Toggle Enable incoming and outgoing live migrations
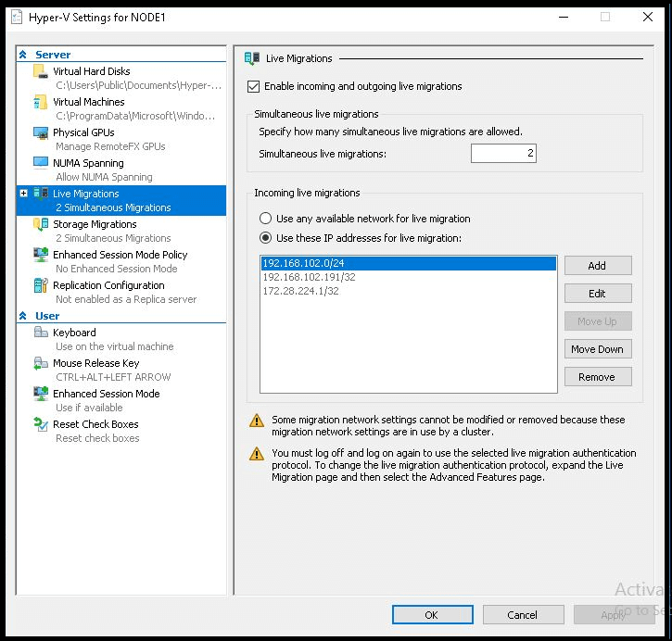The height and width of the screenshot is (641, 672). point(253,86)
